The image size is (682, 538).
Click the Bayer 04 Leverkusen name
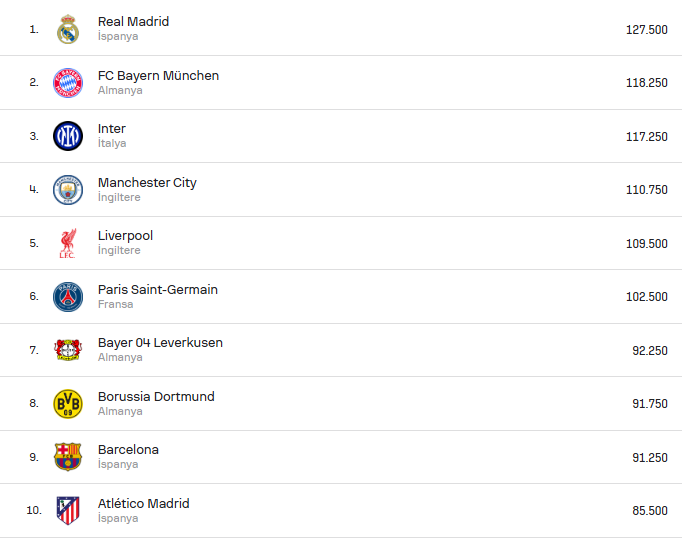[160, 343]
